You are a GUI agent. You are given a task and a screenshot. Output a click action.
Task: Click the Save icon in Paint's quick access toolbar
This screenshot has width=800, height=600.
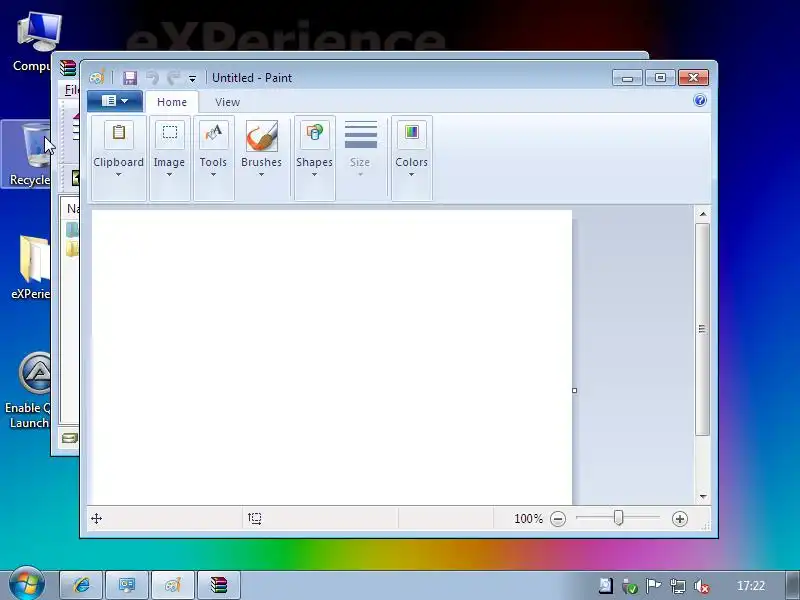point(130,78)
